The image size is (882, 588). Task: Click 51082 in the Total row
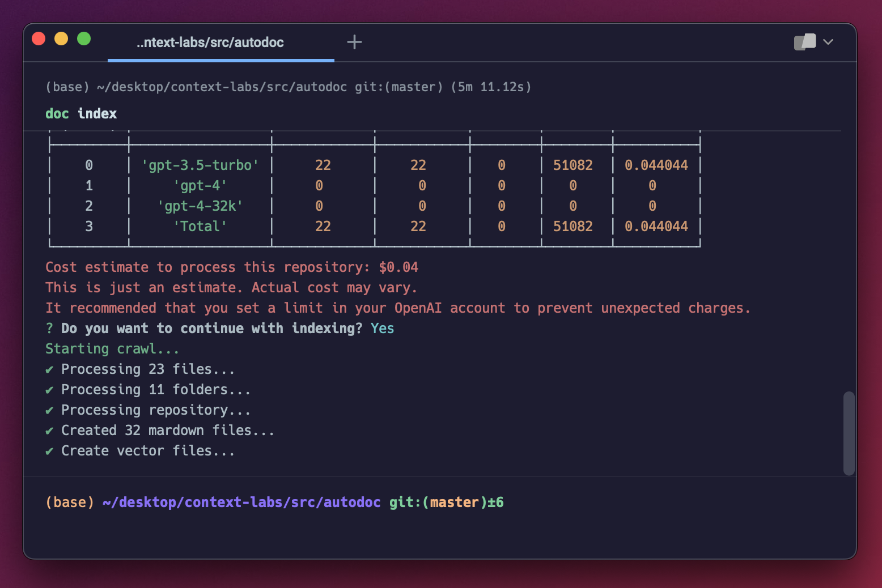(x=573, y=227)
